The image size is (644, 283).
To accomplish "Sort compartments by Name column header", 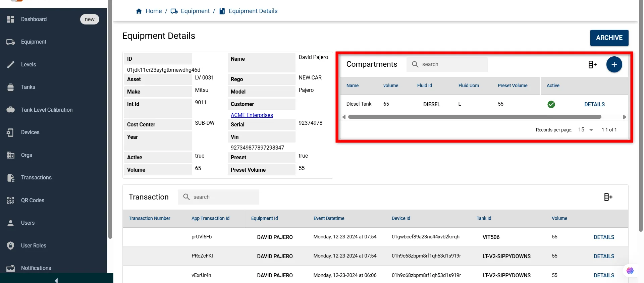I will [353, 86].
